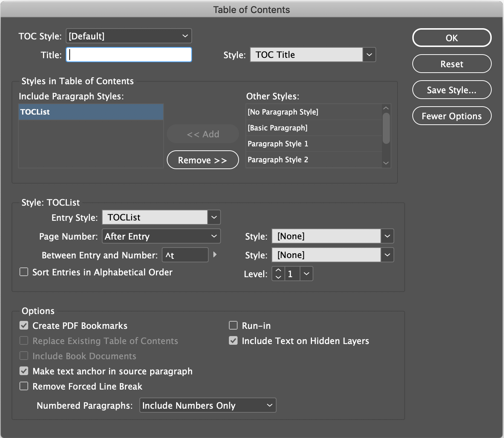Screen dimensions: 504x438
Task: Click the Level value field
Action: point(292,274)
